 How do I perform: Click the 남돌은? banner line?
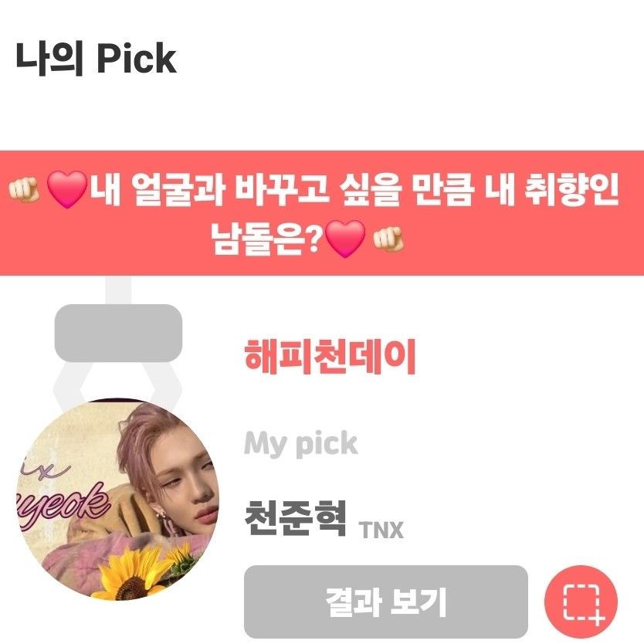point(266,238)
